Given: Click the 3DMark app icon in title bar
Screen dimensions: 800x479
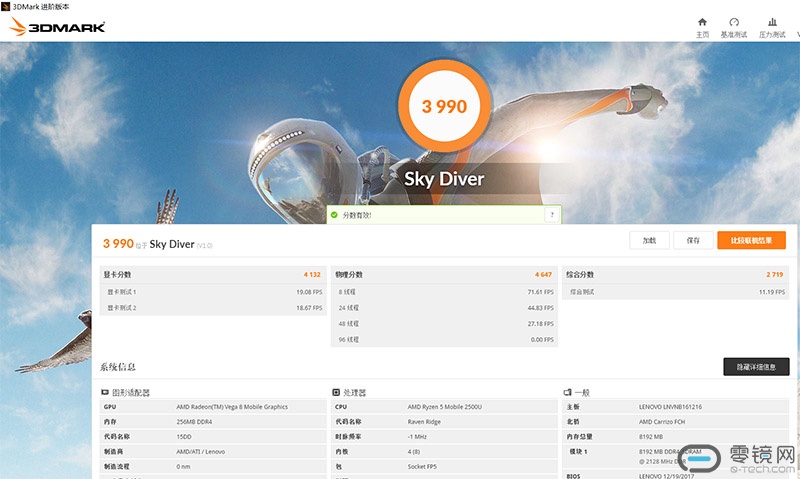Looking at the screenshot, I should click(x=6, y=7).
